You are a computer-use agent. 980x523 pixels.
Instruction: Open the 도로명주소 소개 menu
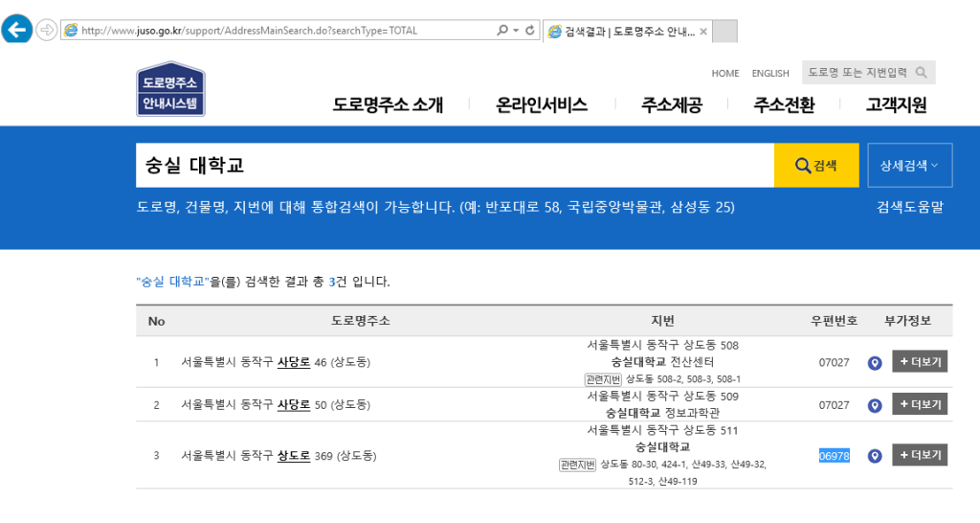tap(388, 104)
